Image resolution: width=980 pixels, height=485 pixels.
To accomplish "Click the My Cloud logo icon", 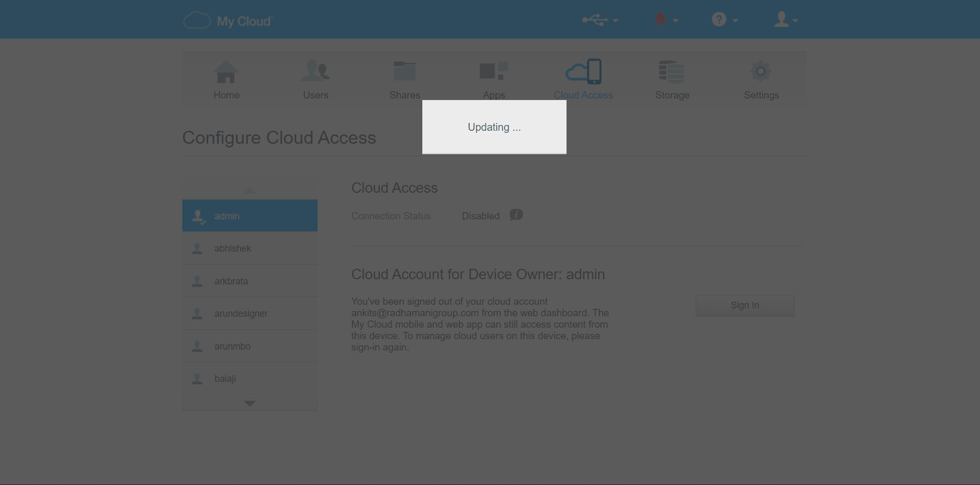I will pos(197,20).
